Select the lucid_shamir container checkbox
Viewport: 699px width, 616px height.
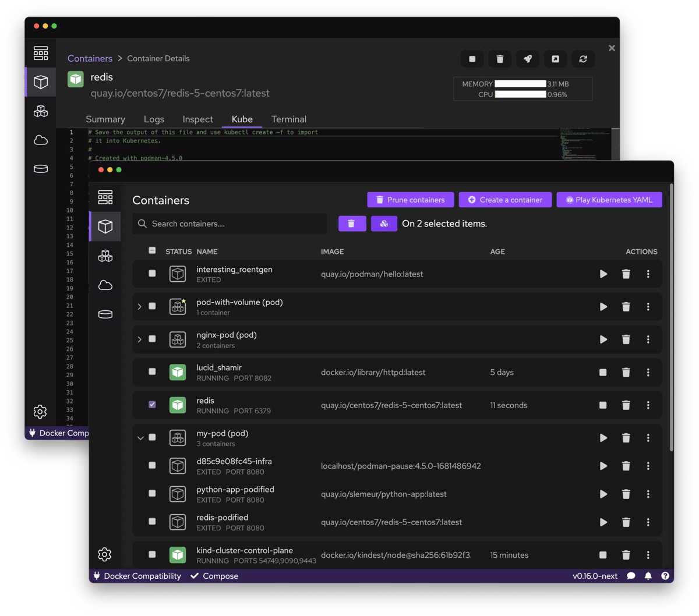point(152,371)
